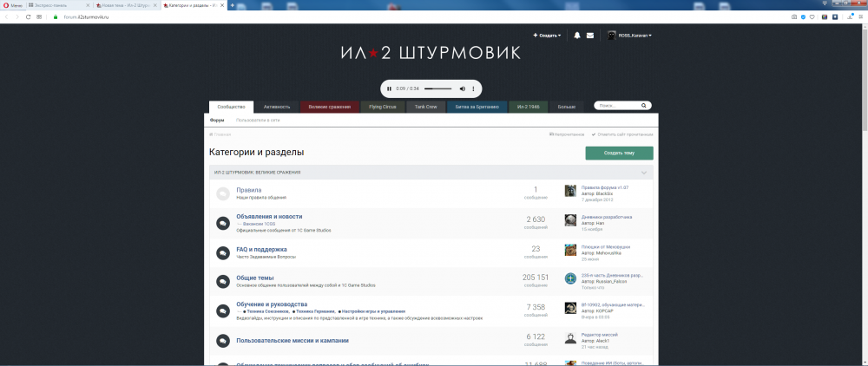868x366 pixels.
Task: Open the notifications bell
Action: click(577, 36)
